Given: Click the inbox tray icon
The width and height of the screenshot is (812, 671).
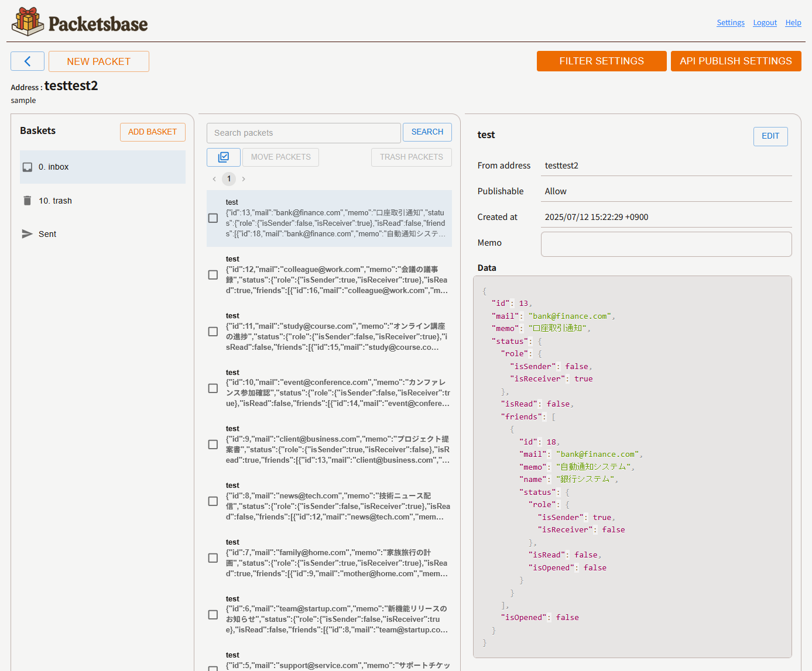Looking at the screenshot, I should (27, 167).
